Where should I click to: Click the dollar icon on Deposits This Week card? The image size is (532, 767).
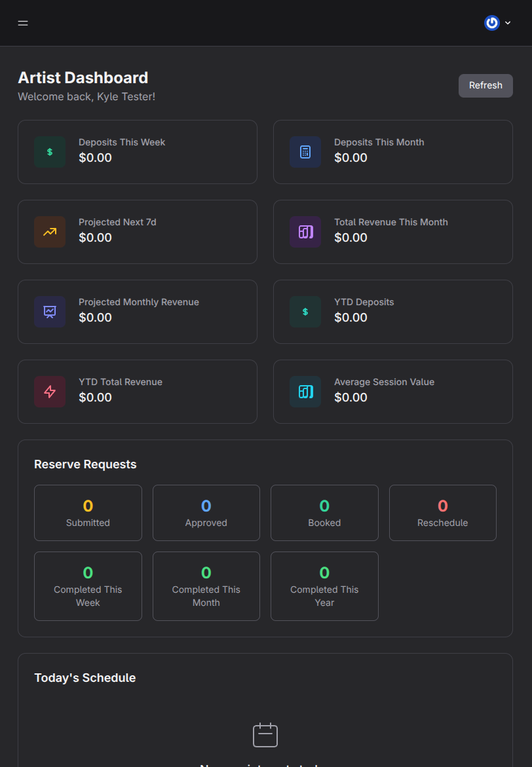coord(50,151)
